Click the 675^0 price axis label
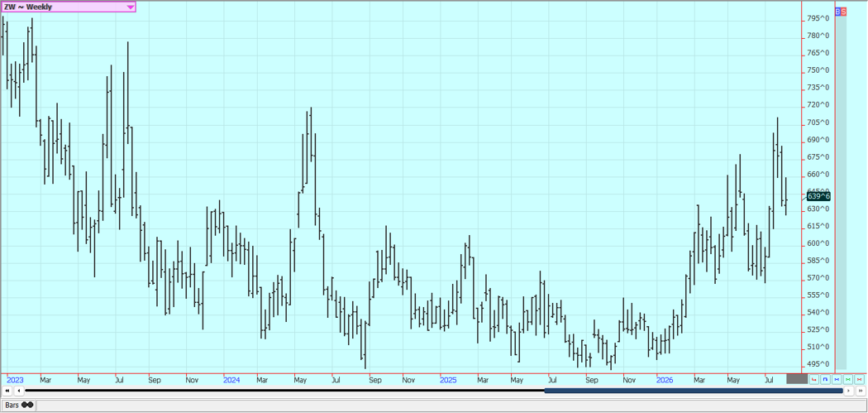The width and height of the screenshot is (868, 413). [818, 157]
